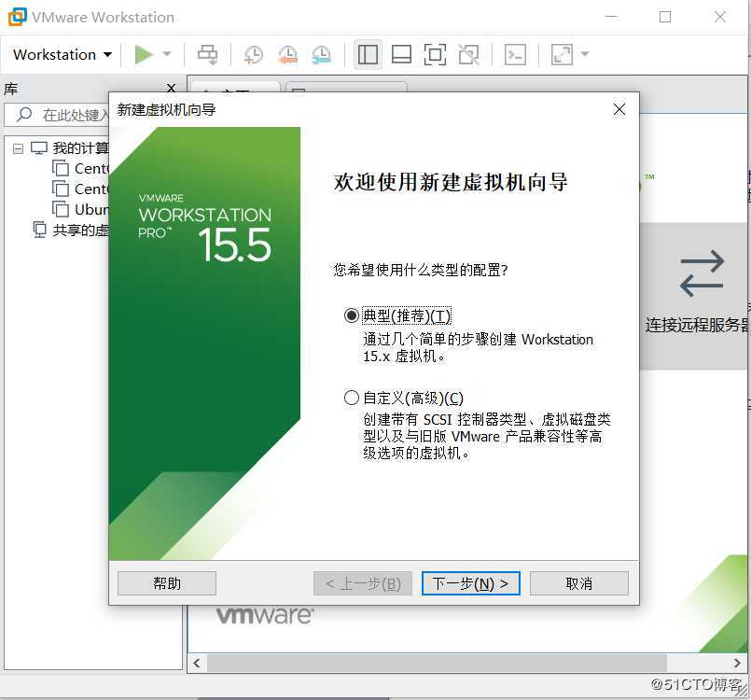Viewport: 751px width, 700px height.
Task: Expand the stretch display options arrow
Action: 585,54
